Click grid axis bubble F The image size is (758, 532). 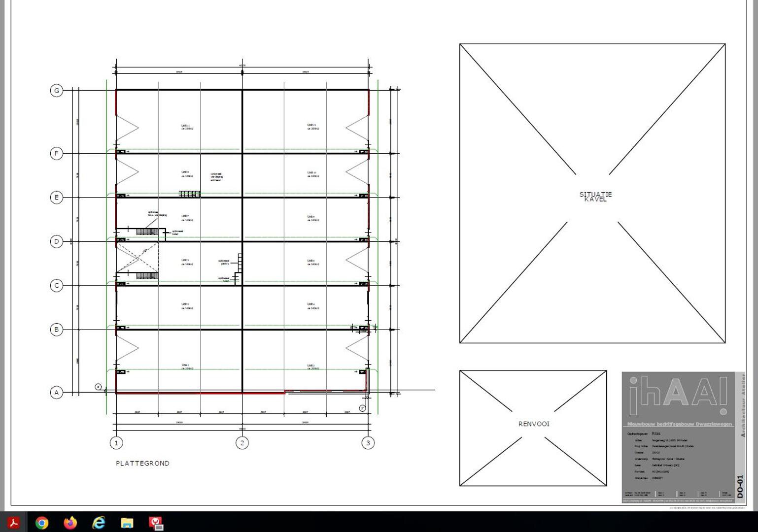(57, 153)
